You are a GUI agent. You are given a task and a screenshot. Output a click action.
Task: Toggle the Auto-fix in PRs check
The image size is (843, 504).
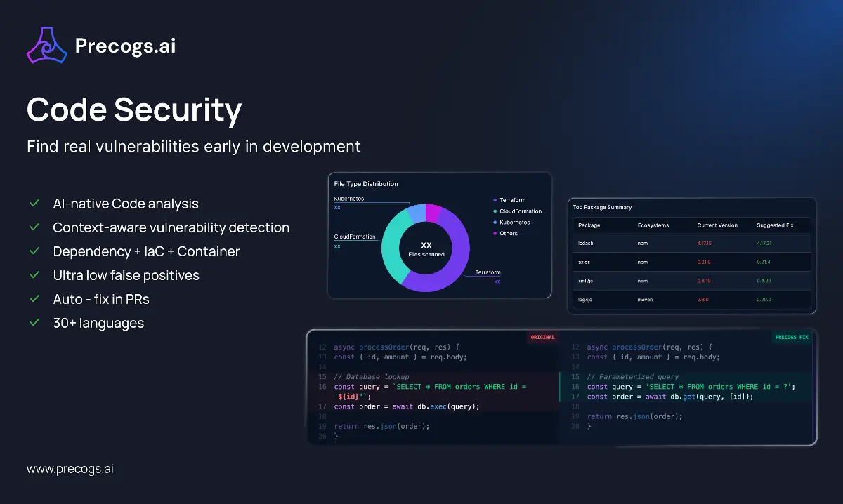(x=34, y=299)
